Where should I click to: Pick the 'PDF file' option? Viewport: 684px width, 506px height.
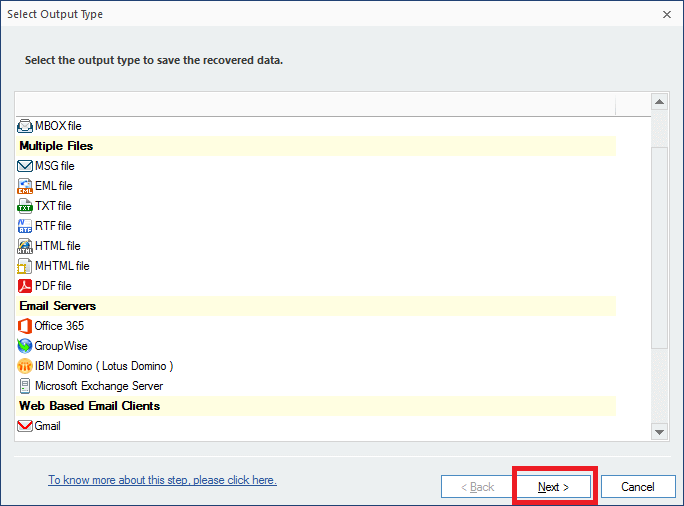pos(53,286)
